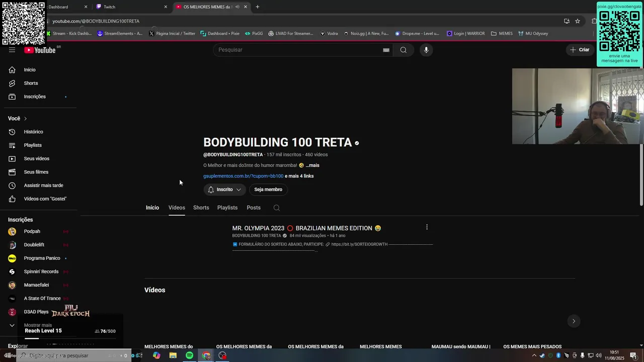Open the Spinnin' Records subscription

tap(40, 271)
